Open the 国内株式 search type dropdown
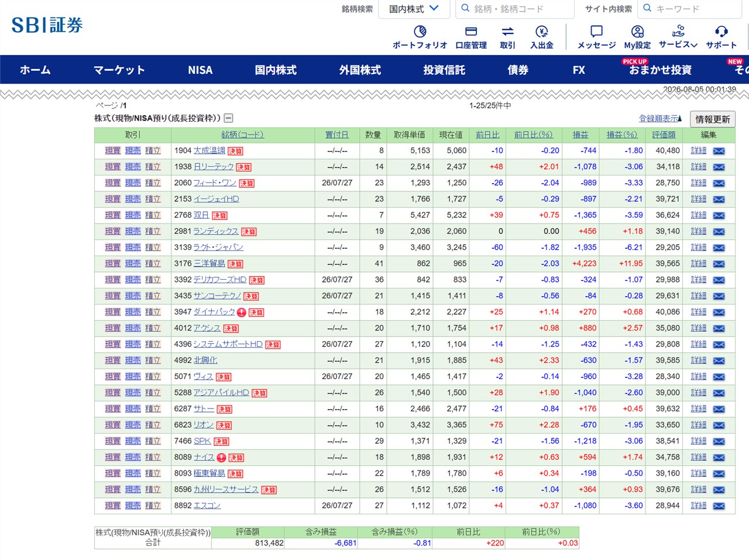This screenshot has height=560, width=749. point(414,9)
